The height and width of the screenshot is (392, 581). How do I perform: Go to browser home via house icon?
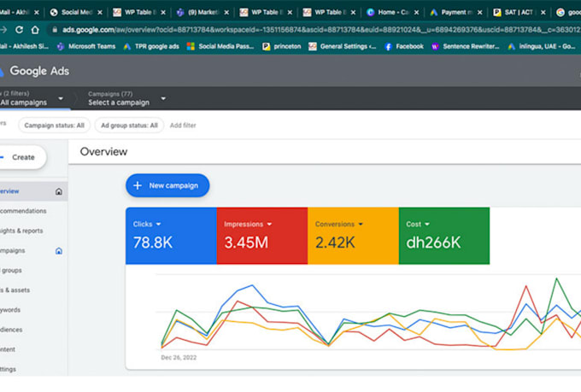pyautogui.click(x=35, y=30)
